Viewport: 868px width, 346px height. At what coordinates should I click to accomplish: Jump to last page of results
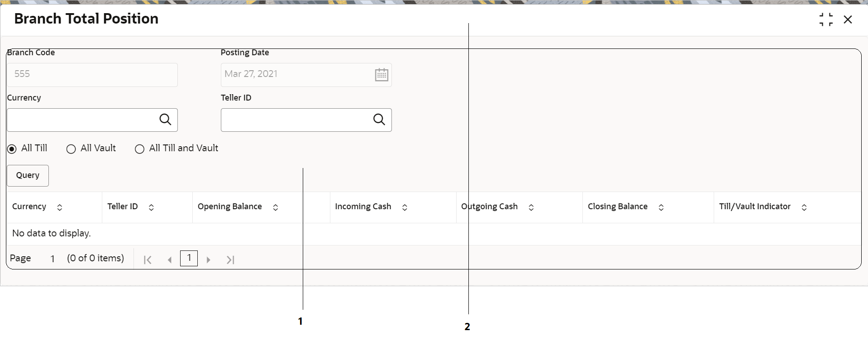[230, 259]
